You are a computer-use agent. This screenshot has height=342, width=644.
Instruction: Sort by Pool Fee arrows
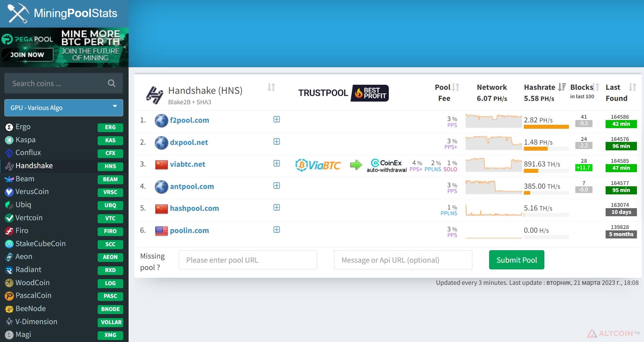tap(455, 87)
